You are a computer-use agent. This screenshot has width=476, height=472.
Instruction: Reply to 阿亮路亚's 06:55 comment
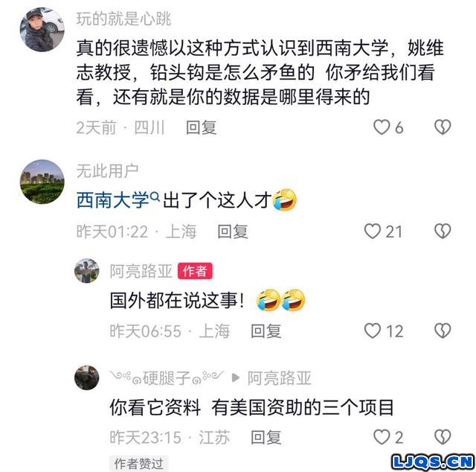(266, 331)
